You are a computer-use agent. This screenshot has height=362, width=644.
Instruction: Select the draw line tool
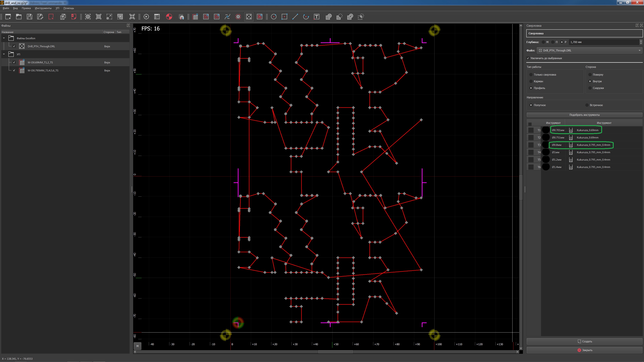[295, 17]
